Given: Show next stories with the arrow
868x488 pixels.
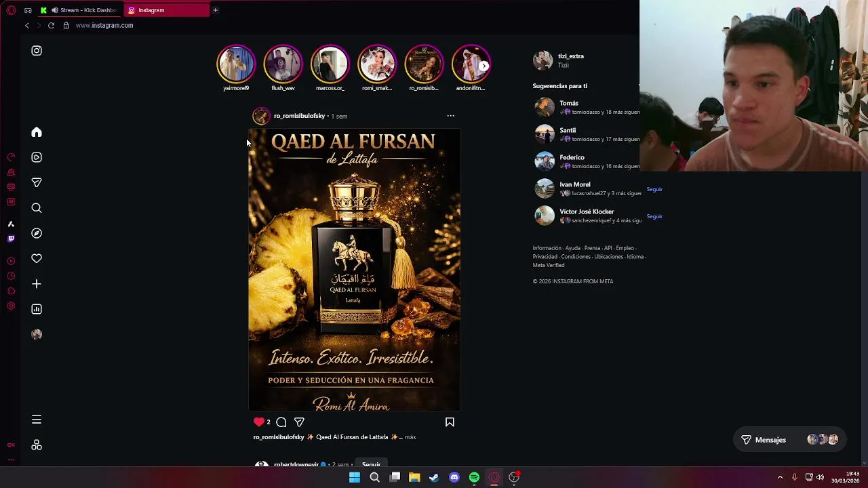Looking at the screenshot, I should [484, 66].
